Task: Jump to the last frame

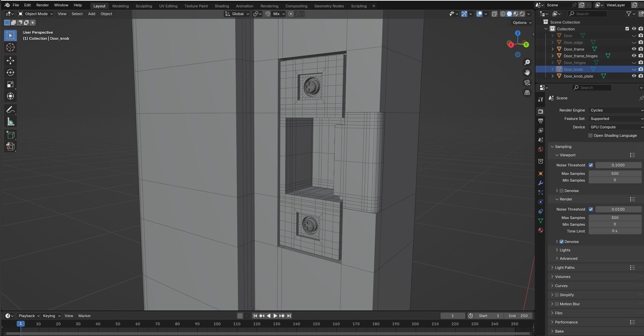Action: click(x=289, y=316)
